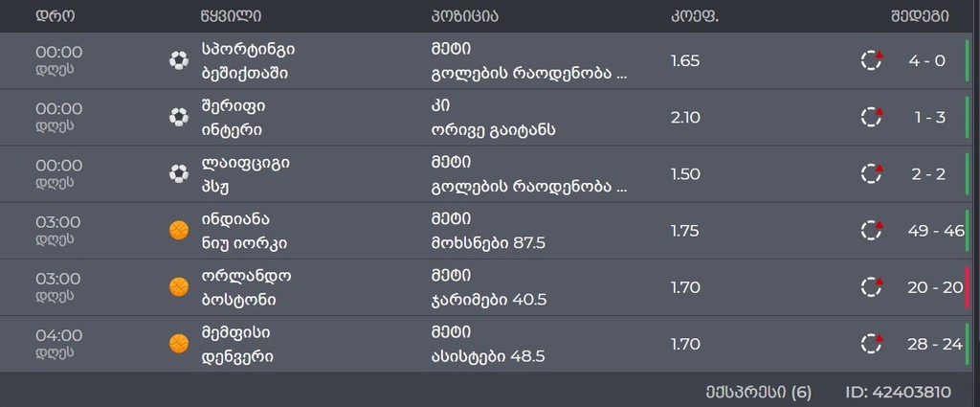
Task: Select the 2.10 odds in Sheriff row
Action: pyautogui.click(x=685, y=117)
